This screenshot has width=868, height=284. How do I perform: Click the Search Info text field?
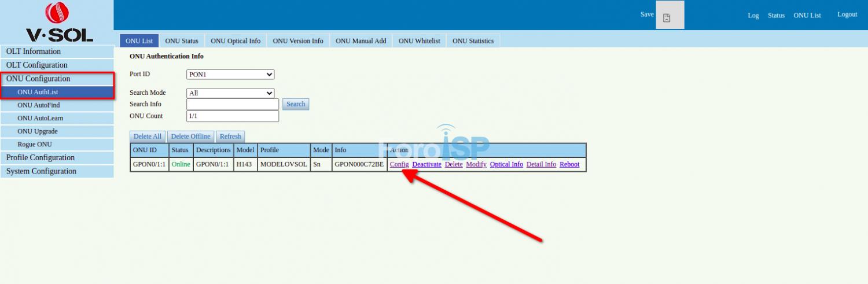click(x=233, y=105)
